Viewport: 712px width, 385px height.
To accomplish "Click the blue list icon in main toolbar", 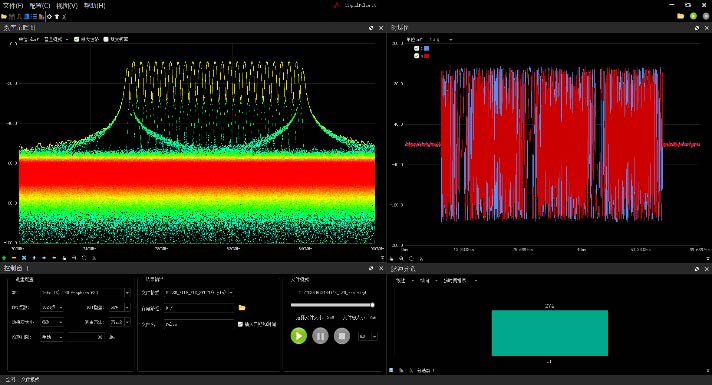I will [x=34, y=16].
